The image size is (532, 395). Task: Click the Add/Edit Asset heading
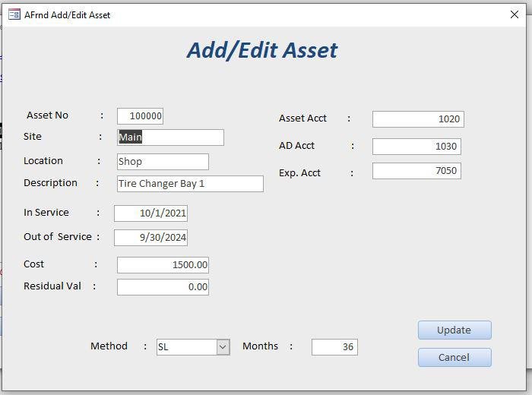point(262,50)
